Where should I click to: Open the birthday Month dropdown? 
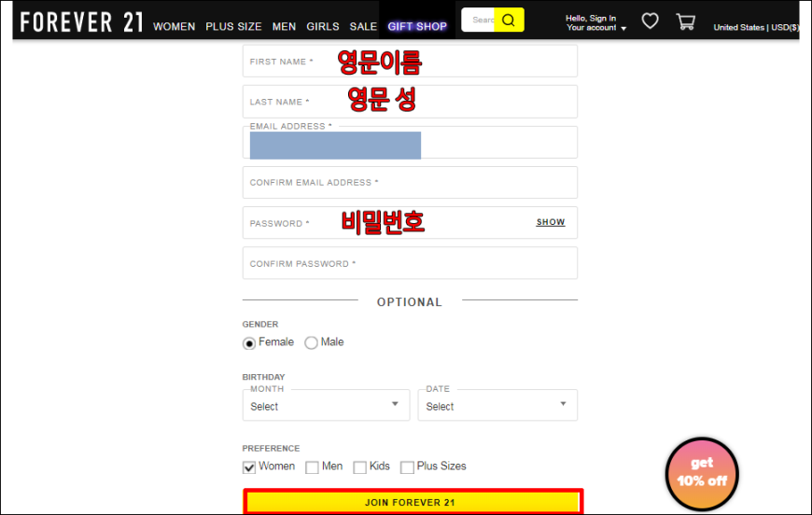coord(326,405)
